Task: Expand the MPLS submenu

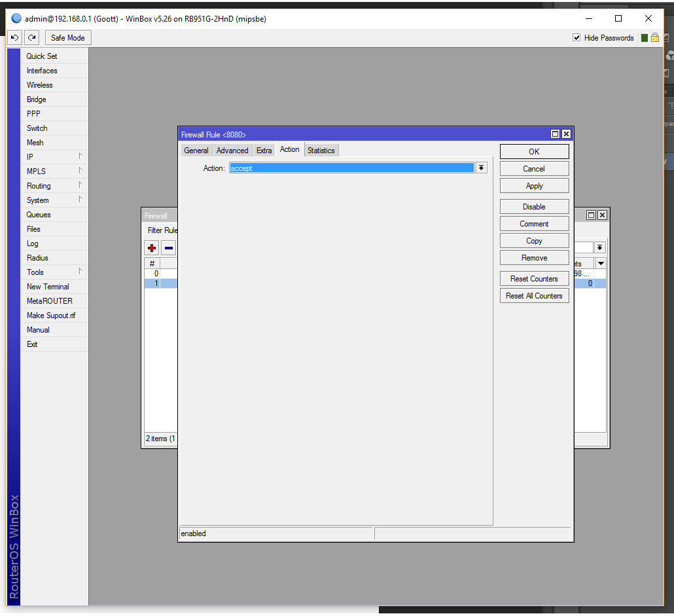Action: tap(54, 172)
